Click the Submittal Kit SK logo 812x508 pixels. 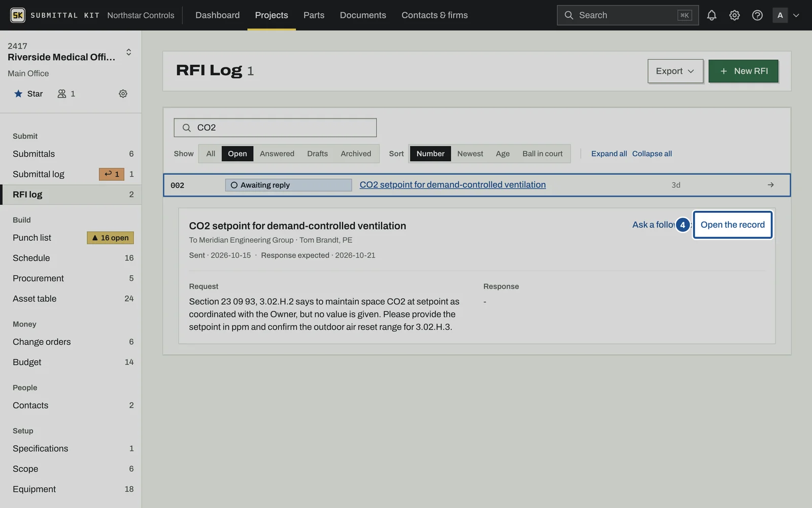[18, 15]
